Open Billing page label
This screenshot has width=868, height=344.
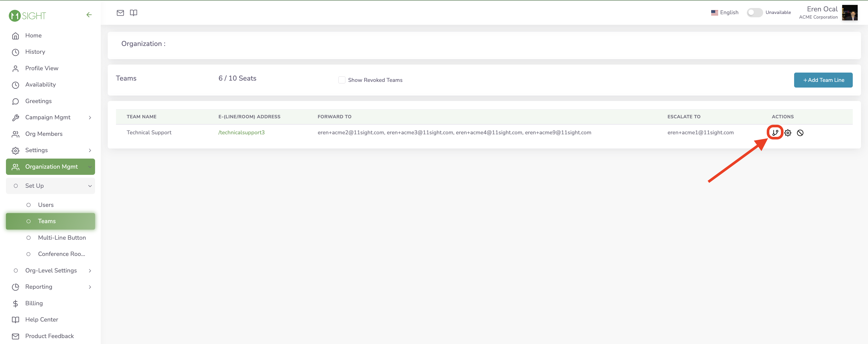coord(34,303)
